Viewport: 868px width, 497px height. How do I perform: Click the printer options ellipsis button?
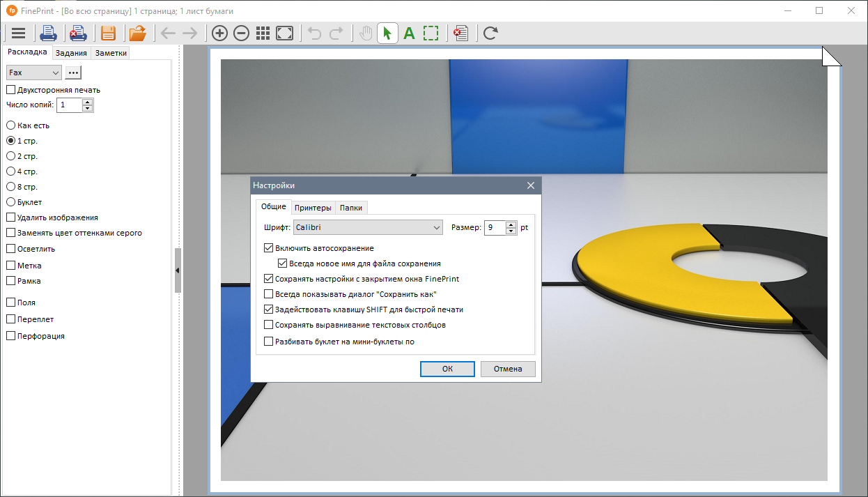pyautogui.click(x=73, y=72)
